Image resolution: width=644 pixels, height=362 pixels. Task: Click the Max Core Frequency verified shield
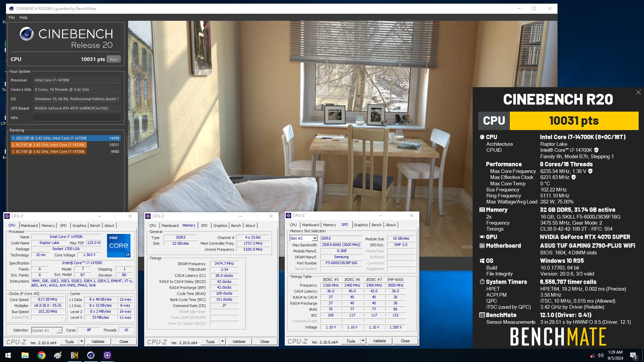point(590,171)
